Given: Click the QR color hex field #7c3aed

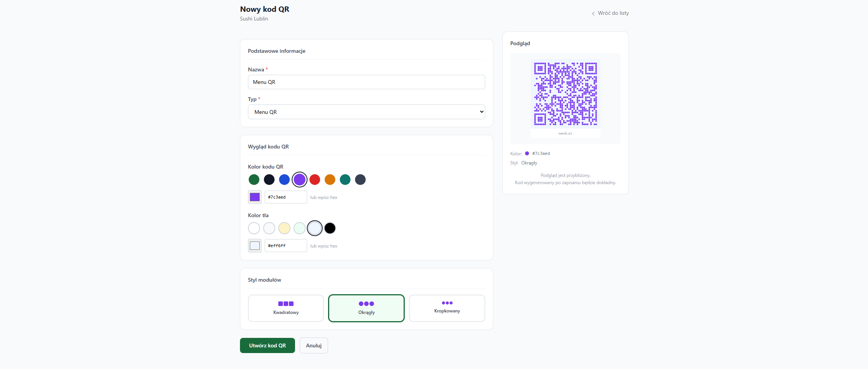Looking at the screenshot, I should [x=286, y=197].
